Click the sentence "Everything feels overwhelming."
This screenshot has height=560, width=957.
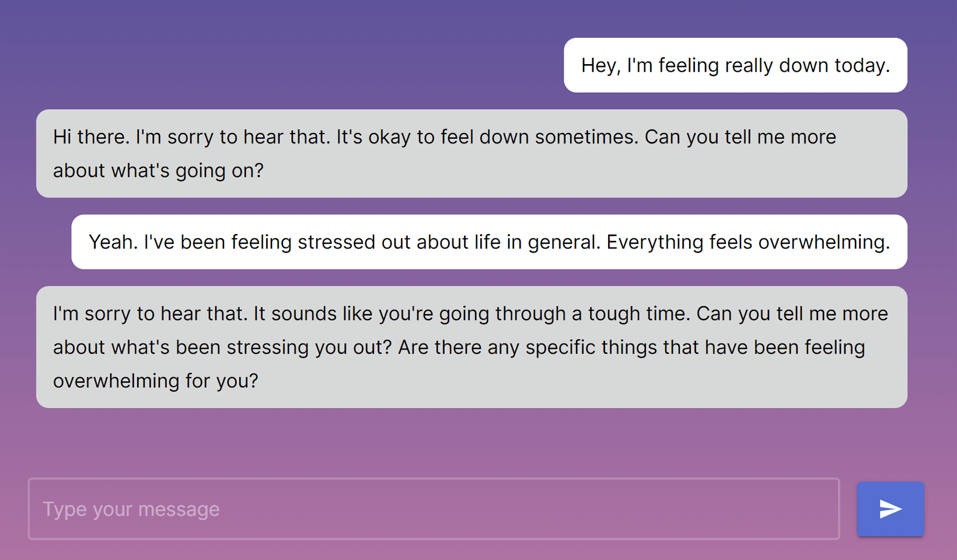point(748,242)
